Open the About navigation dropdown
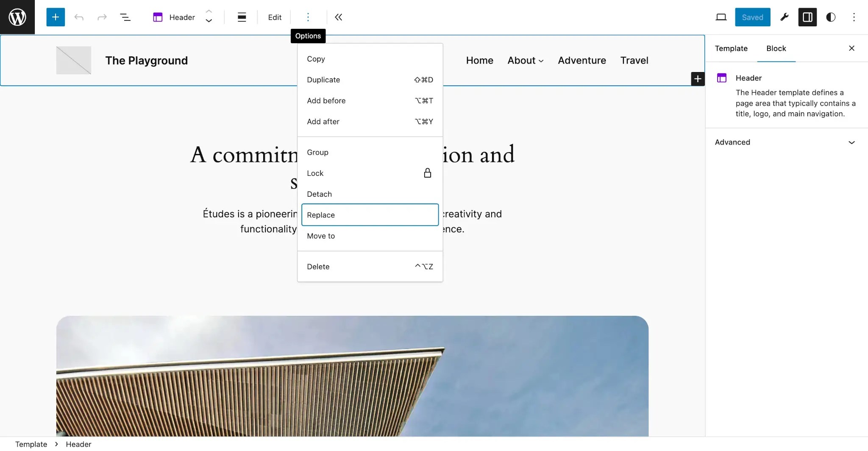Image resolution: width=868 pixels, height=451 pixels. [525, 60]
